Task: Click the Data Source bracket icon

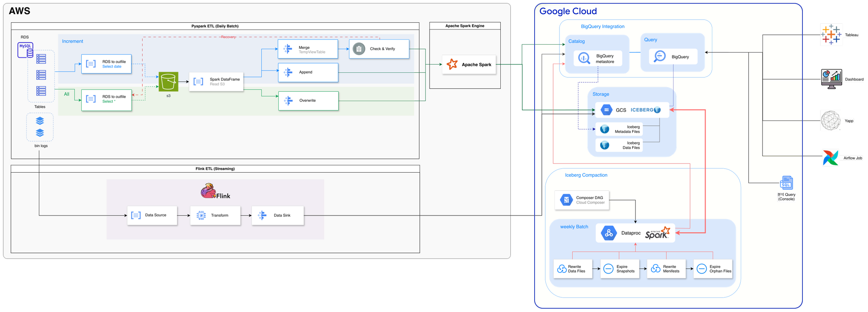Action: (x=136, y=215)
